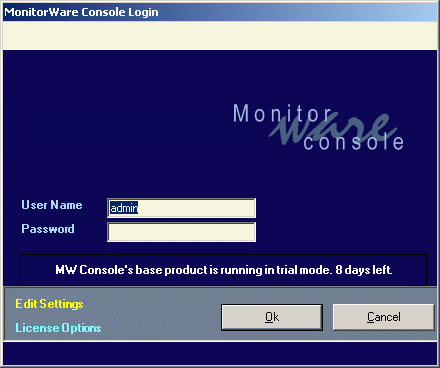Open the Edit Settings link
Screen dimensions: 440x368
(x=49, y=304)
